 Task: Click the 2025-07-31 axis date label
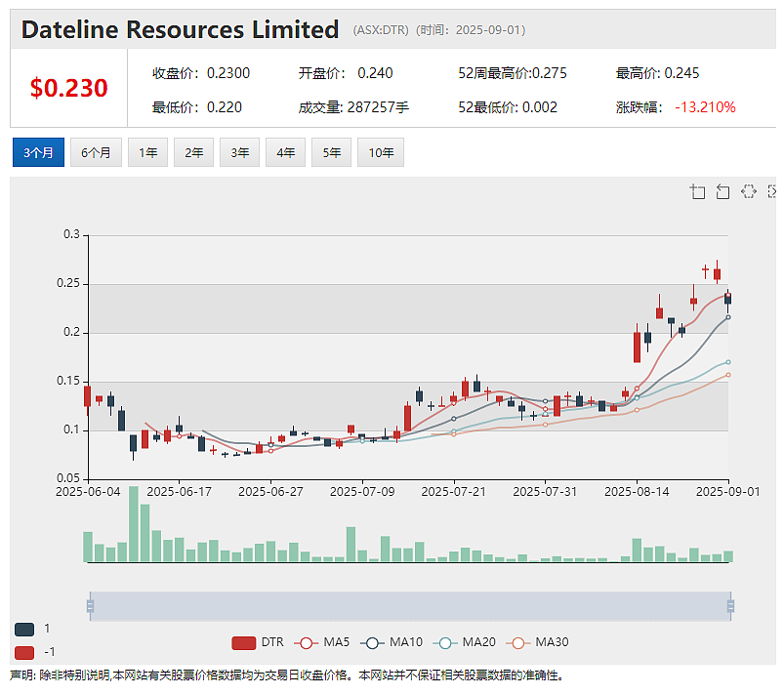click(545, 492)
